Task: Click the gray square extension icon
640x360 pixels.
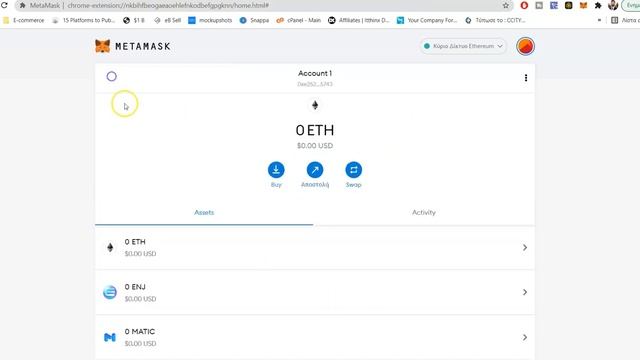Action: (x=539, y=5)
